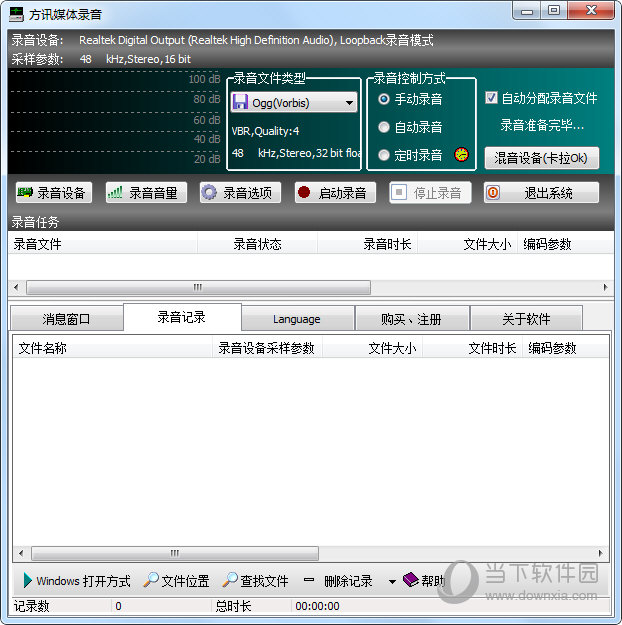Click Windows 打开方式 play button
Viewport: 622px width, 625px height.
pos(77,581)
